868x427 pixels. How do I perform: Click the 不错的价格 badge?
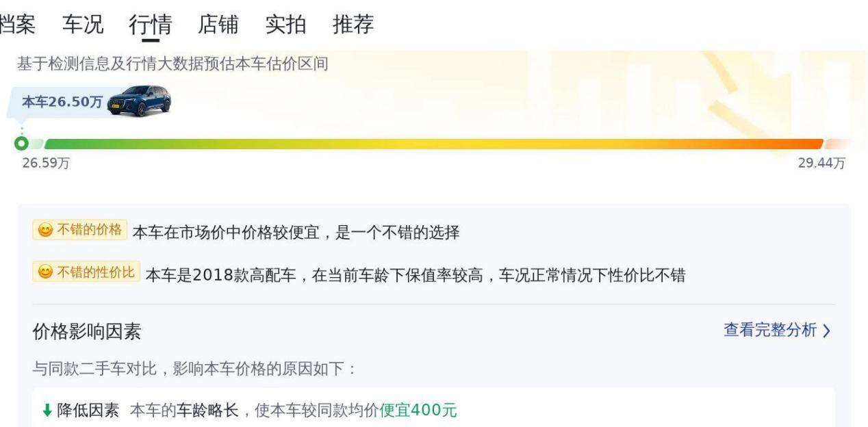click(79, 230)
